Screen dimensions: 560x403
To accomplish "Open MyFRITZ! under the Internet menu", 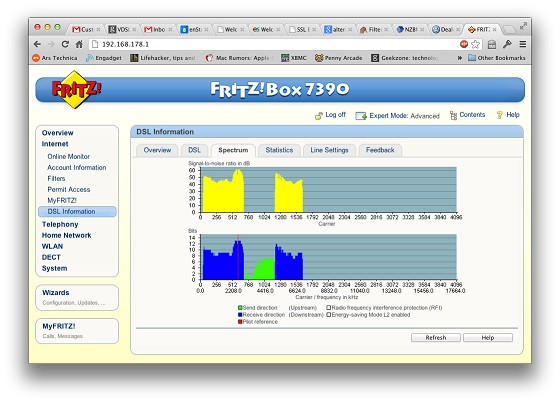I will (x=62, y=200).
